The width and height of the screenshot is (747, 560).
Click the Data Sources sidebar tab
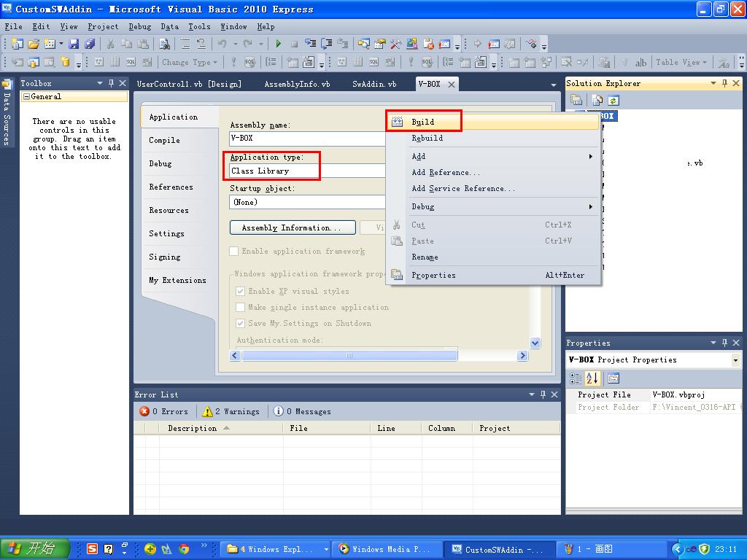tap(7, 113)
